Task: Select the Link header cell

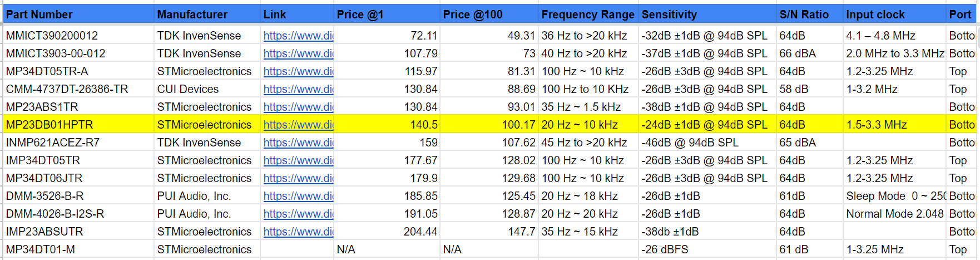Action: click(x=297, y=14)
